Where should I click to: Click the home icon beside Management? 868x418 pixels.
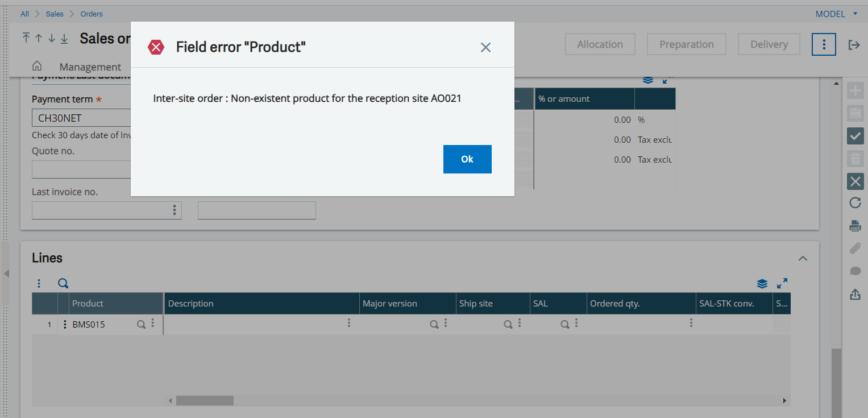pyautogui.click(x=37, y=66)
